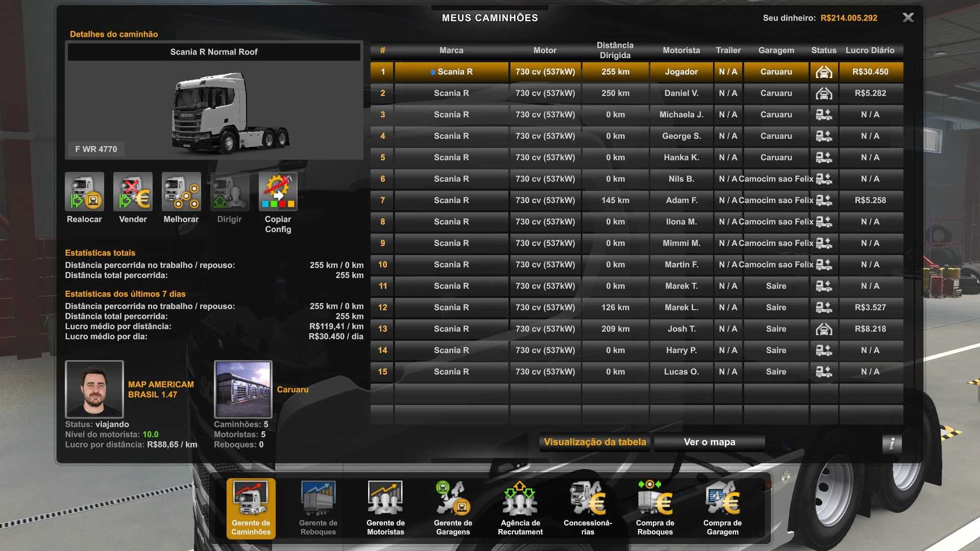Screen dimensions: 980x551
Task: Sort table by Lucro Diário column
Action: (x=870, y=50)
